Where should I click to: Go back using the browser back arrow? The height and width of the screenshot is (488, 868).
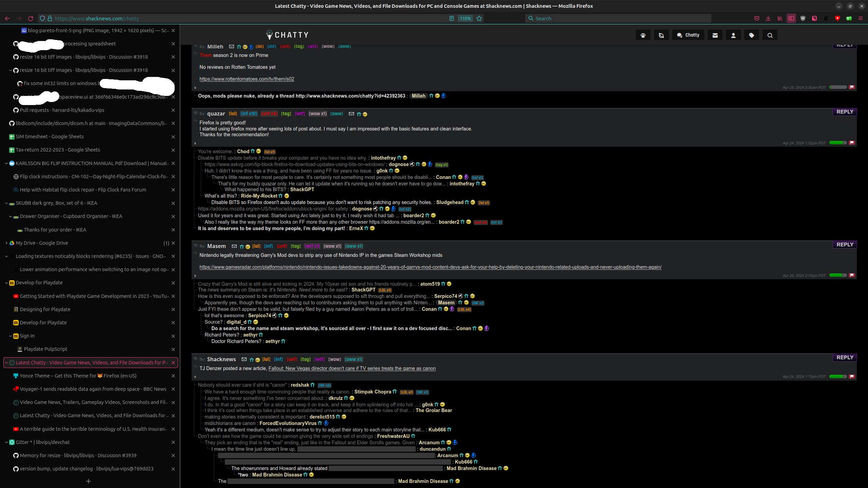[x=7, y=18]
